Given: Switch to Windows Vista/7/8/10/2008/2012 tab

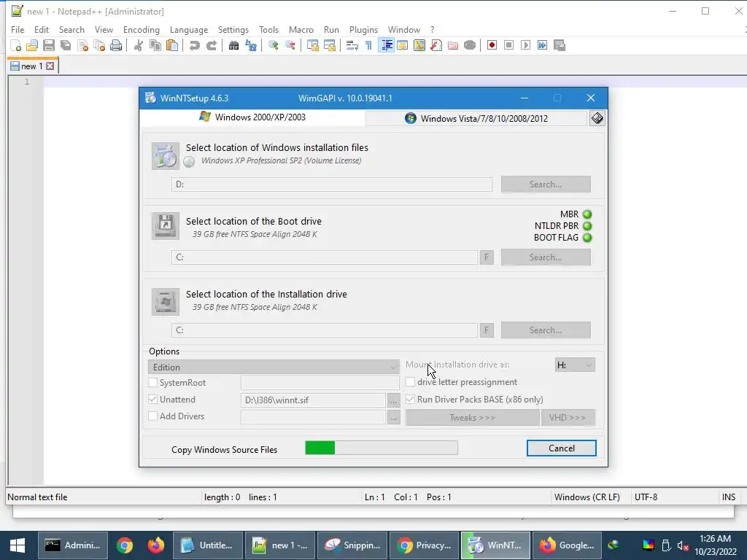Looking at the screenshot, I should (476, 119).
